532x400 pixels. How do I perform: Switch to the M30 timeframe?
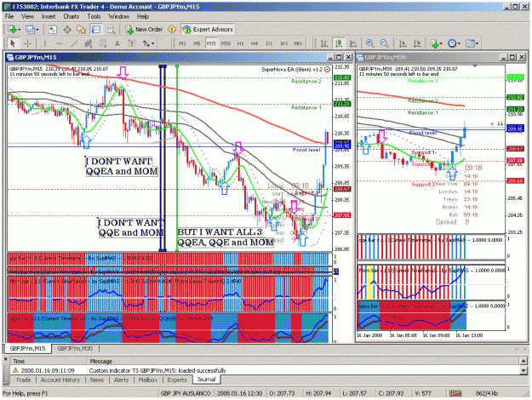226,43
